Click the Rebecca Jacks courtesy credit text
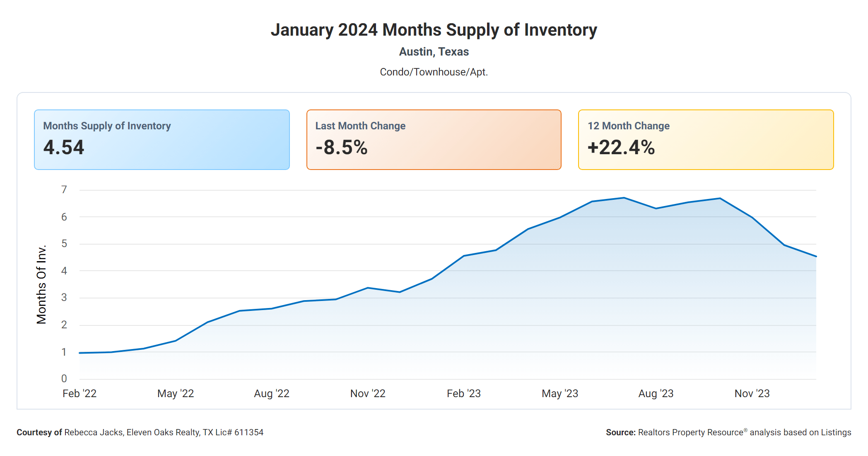Image resolution: width=868 pixels, height=456 pixels. point(140,432)
